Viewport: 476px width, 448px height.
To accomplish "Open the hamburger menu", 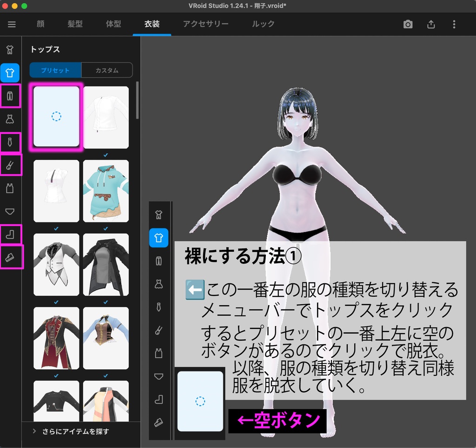I will point(12,24).
